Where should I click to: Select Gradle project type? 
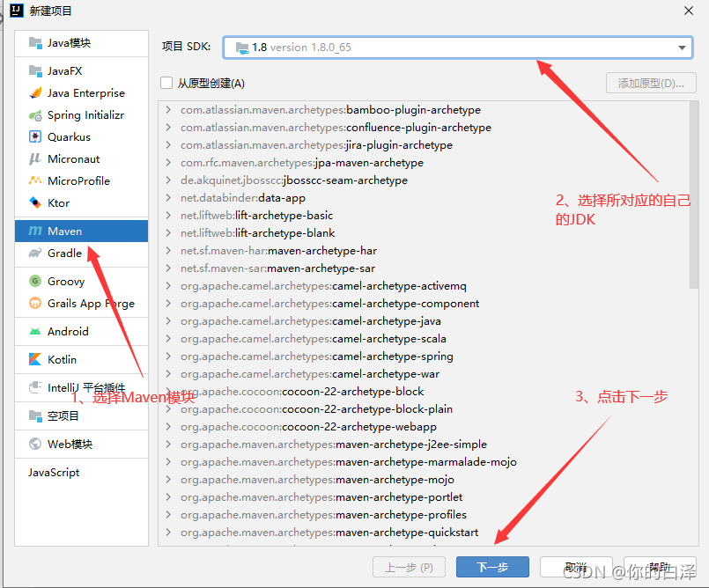(81, 254)
